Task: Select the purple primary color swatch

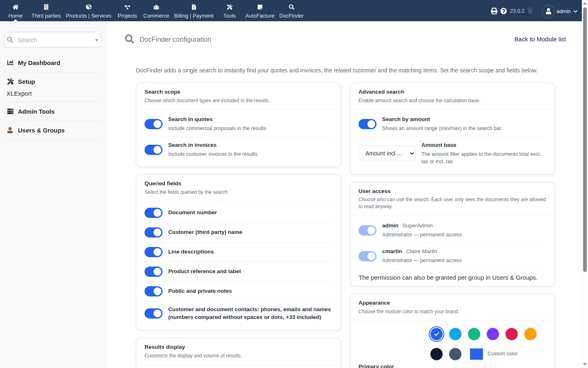Action: click(x=493, y=334)
